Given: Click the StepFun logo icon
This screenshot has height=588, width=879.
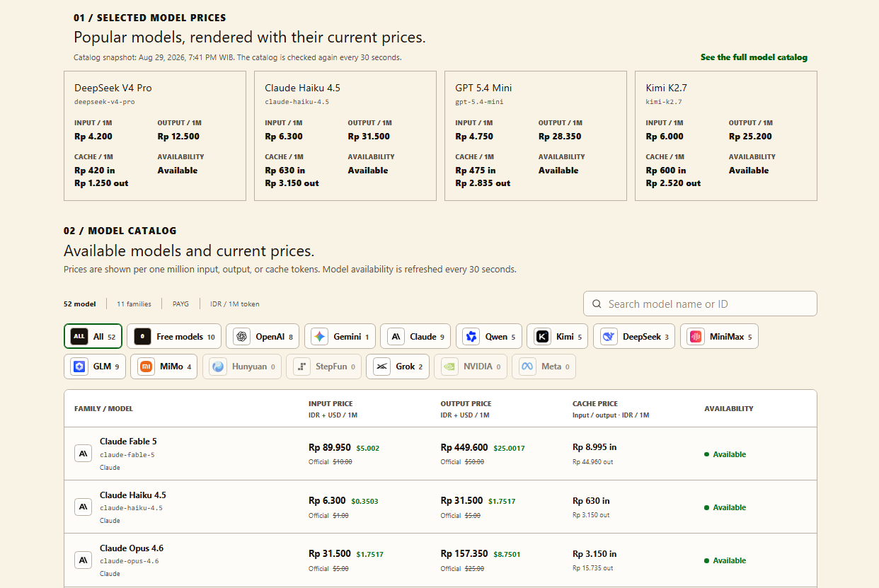Looking at the screenshot, I should tap(301, 367).
